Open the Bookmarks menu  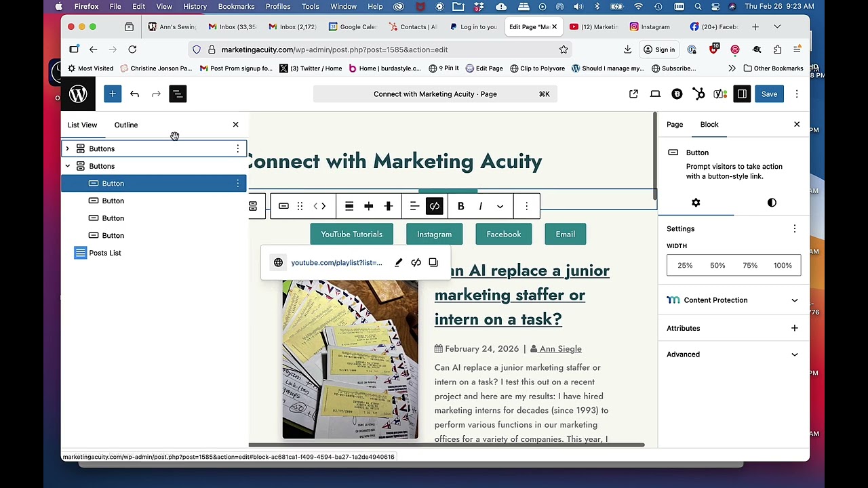236,7
